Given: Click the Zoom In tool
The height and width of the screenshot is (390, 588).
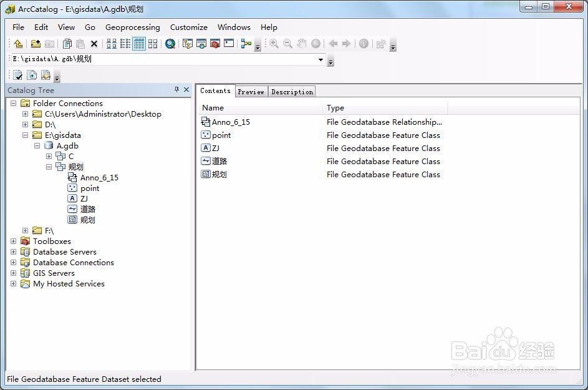Looking at the screenshot, I should [274, 44].
